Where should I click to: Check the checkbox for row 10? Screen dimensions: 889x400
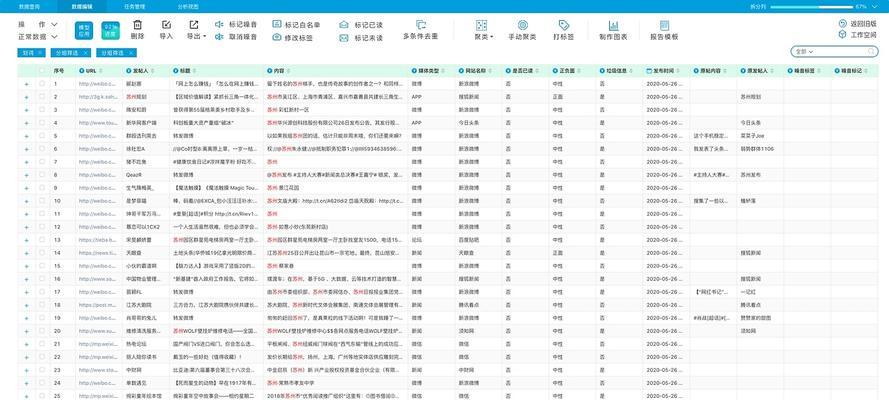click(x=42, y=201)
